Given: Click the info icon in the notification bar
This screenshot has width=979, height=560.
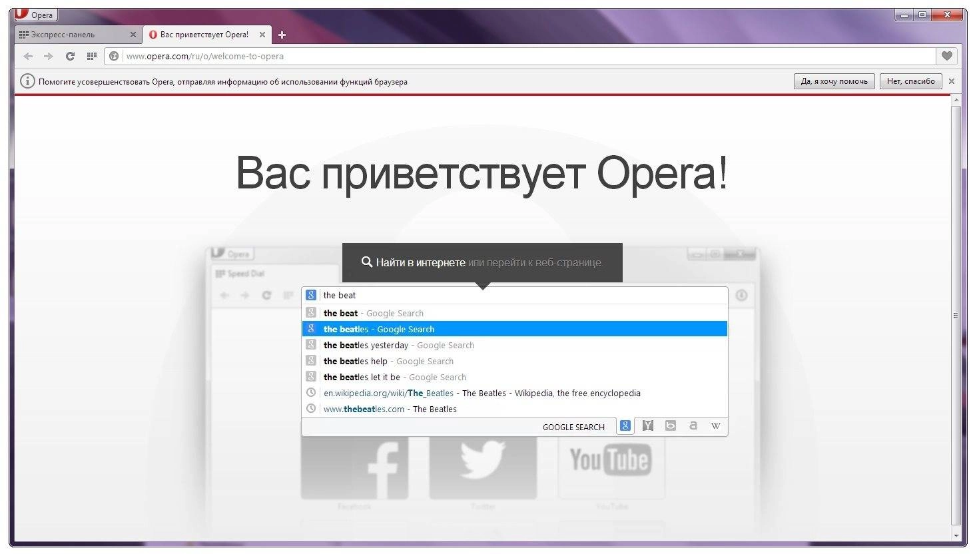Looking at the screenshot, I should 27,82.
